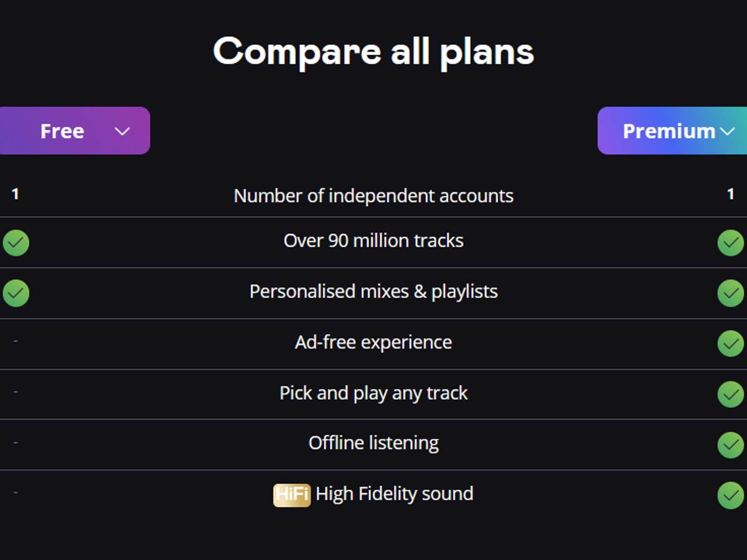Click the Free plan Personalised mixes checkmark
747x560 pixels.
click(x=16, y=292)
